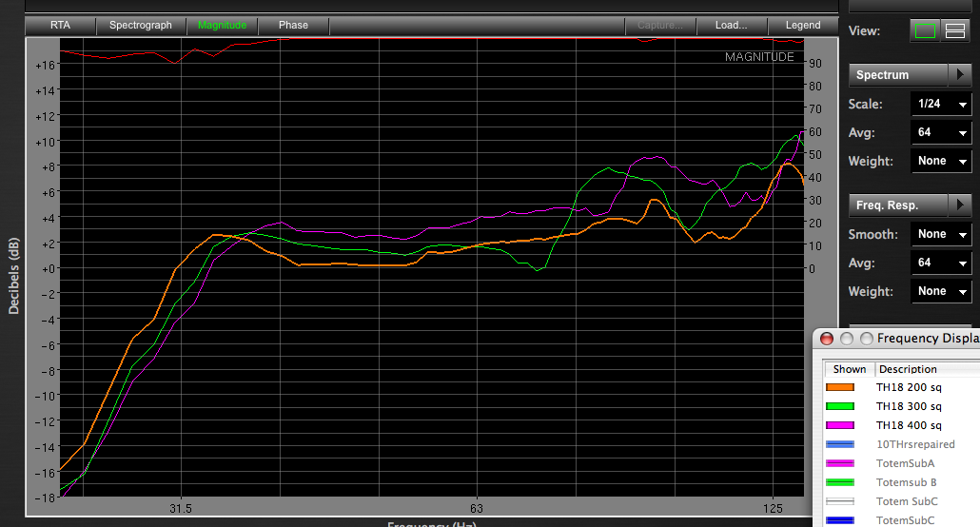The width and height of the screenshot is (980, 527).
Task: Open the Freq. Resp. Smooth dropdown
Action: click(941, 234)
